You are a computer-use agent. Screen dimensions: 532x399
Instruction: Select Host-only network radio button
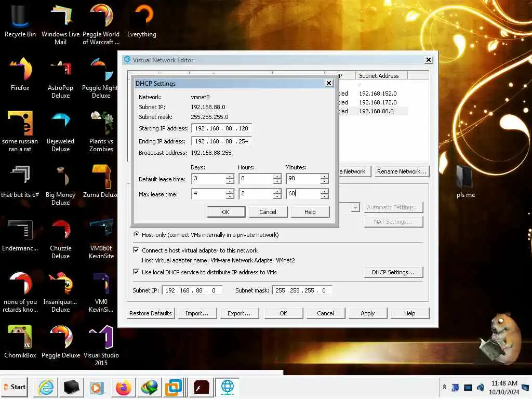tap(136, 234)
